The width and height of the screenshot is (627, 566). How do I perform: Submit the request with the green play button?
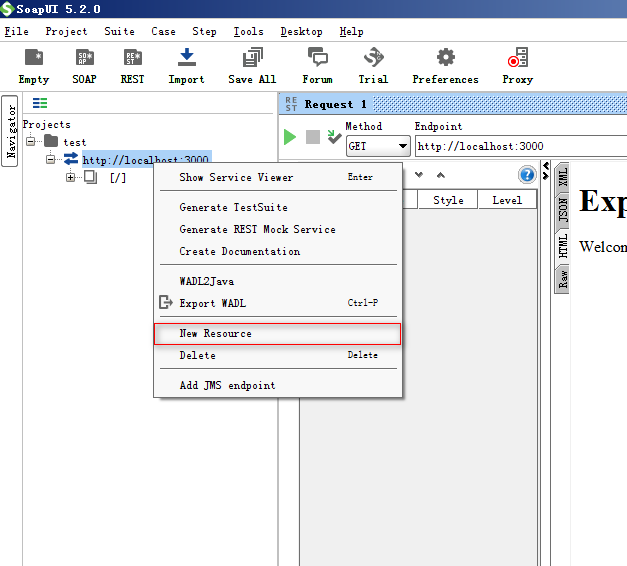pos(290,138)
